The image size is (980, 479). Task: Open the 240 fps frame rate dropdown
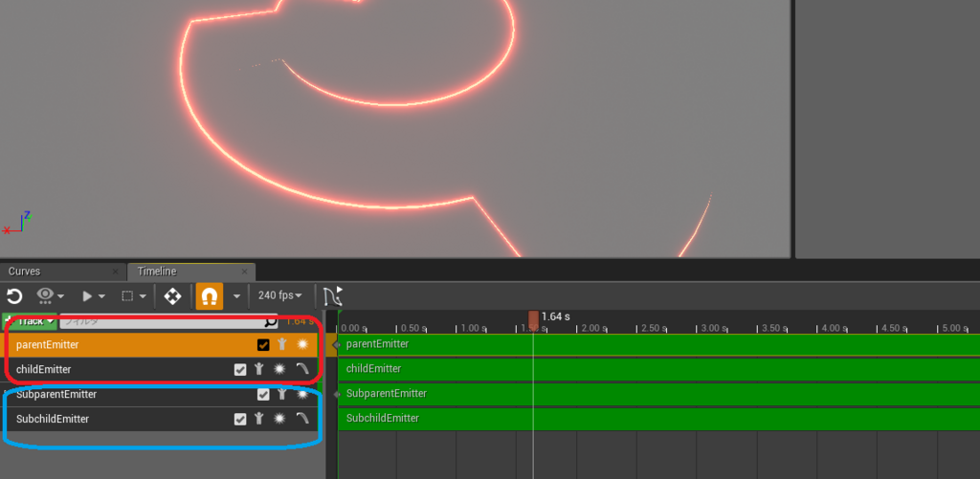[x=280, y=295]
